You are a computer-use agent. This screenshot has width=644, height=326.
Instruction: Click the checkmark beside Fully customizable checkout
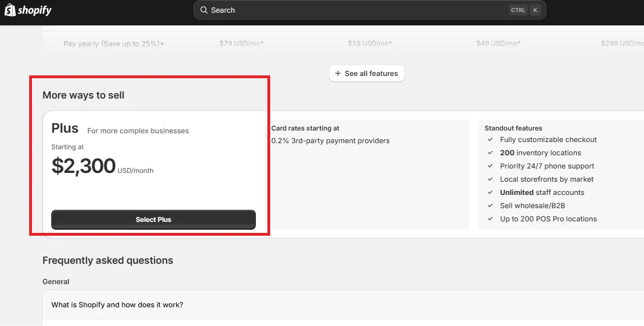click(490, 139)
